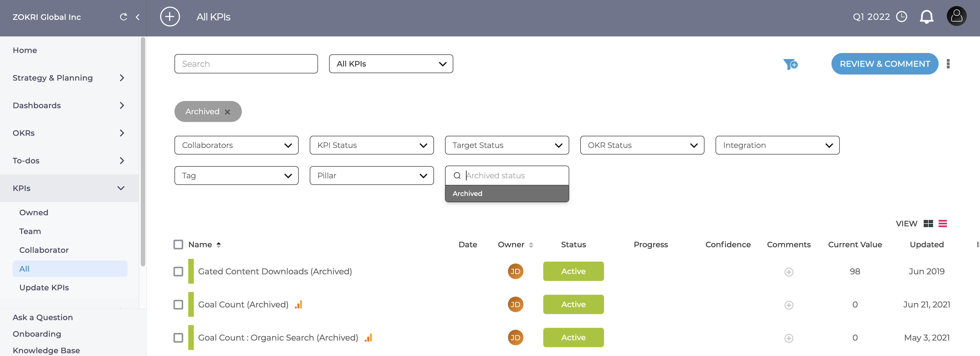Open the Target Status filter dropdown
Image resolution: width=980 pixels, height=356 pixels.
pyautogui.click(x=507, y=145)
